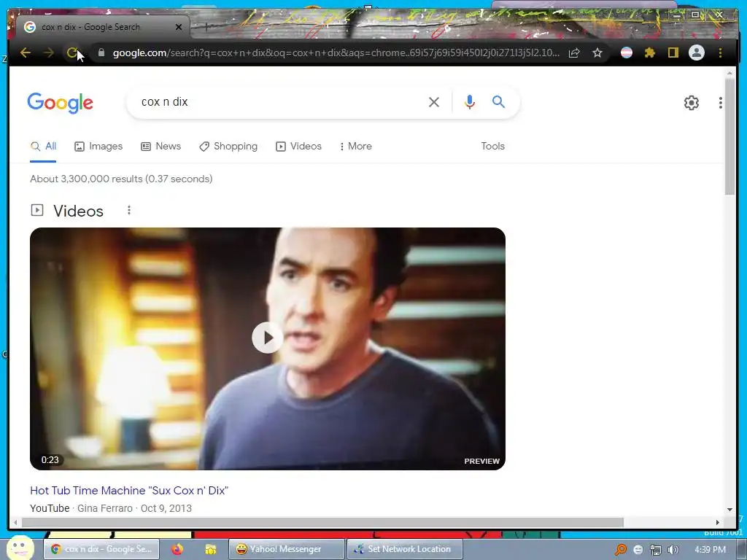Select the Chrome taskbar button
747x560 pixels.
[x=101, y=549]
